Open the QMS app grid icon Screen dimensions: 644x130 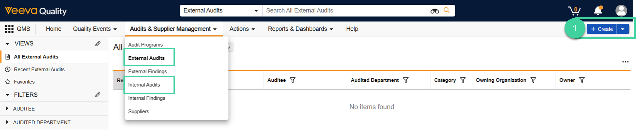click(9, 29)
